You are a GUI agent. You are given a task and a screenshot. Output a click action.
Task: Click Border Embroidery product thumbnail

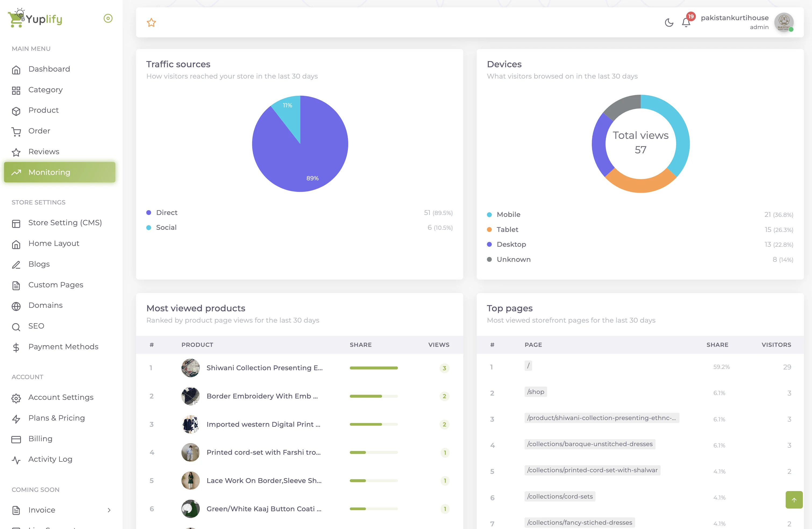click(x=190, y=396)
